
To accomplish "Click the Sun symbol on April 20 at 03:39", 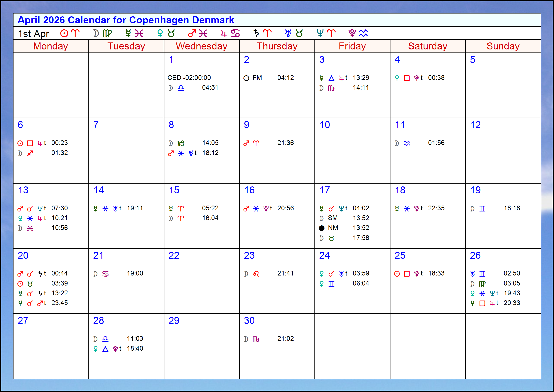I will click(20, 284).
